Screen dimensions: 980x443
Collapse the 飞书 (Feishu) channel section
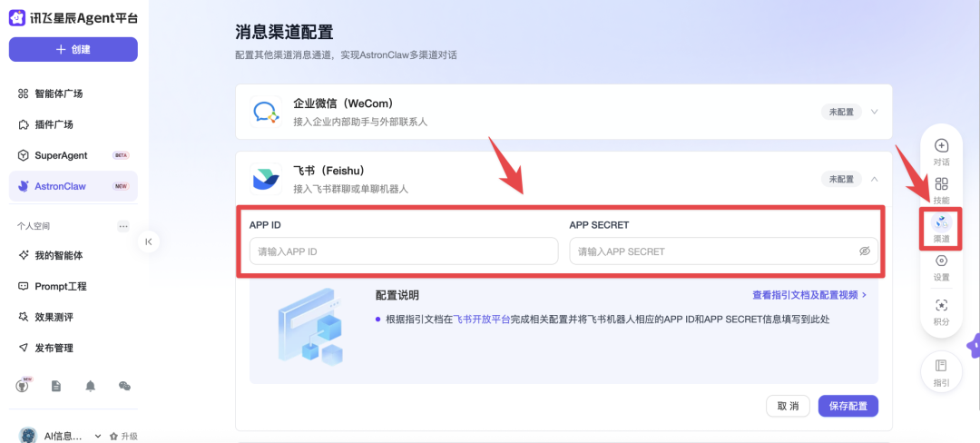[875, 179]
